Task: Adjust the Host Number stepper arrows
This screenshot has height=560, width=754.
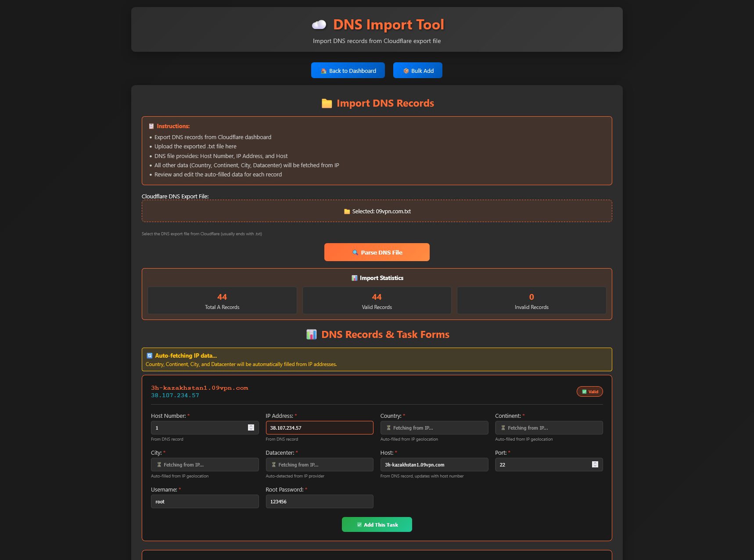Action: click(251, 428)
